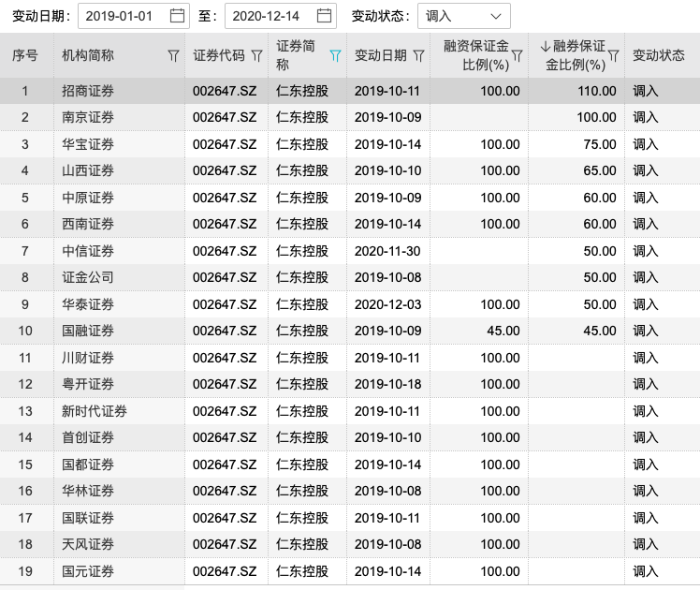Screen dimensions: 700x590
Task: Click 融资 value 100.00 in 华林证券 row
Action: pyautogui.click(x=500, y=491)
